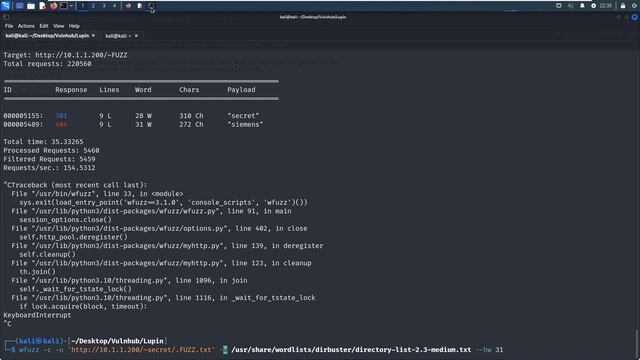640x360 pixels.
Task: Click the blue close button of terminal window
Action: tap(634, 17)
